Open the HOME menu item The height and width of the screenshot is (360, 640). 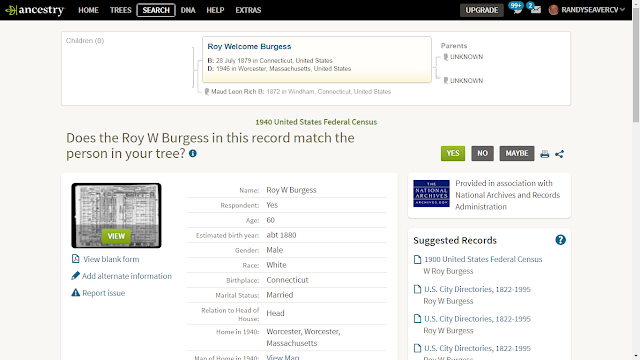(88, 10)
